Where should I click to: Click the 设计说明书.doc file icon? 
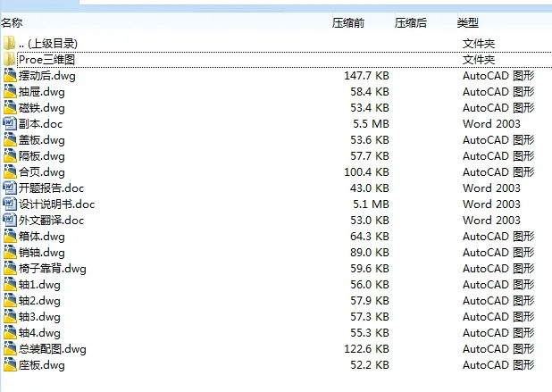[x=10, y=204]
